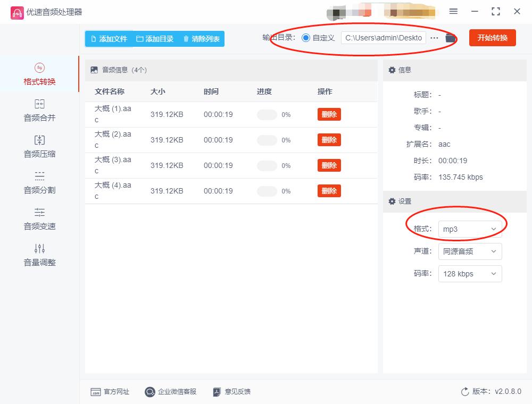Click the 设置 panel gear header
532x404 pixels.
[392, 201]
